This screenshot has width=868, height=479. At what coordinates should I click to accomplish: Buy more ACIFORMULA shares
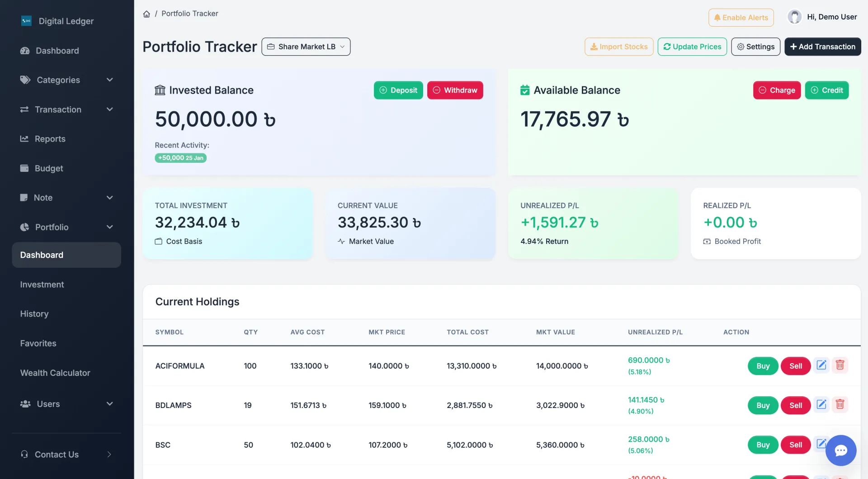point(763,366)
